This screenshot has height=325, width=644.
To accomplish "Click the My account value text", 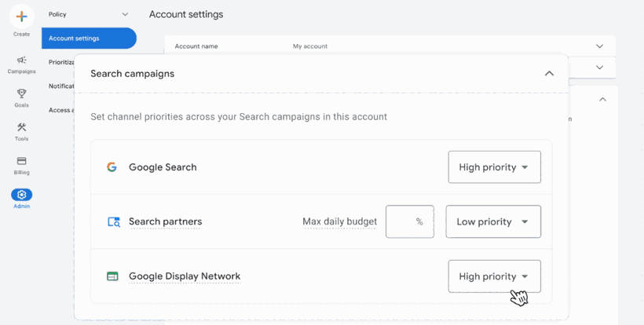I will tap(310, 46).
